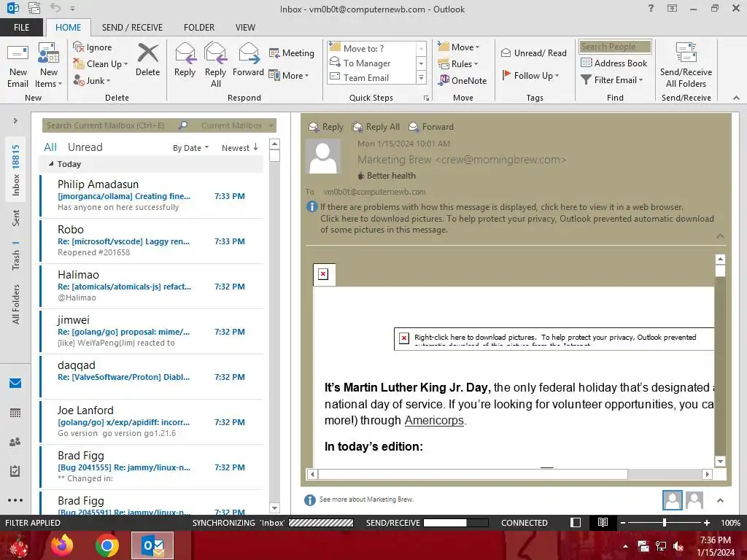This screenshot has width=747, height=560.
Task: Open the Americorps link
Action: (434, 421)
